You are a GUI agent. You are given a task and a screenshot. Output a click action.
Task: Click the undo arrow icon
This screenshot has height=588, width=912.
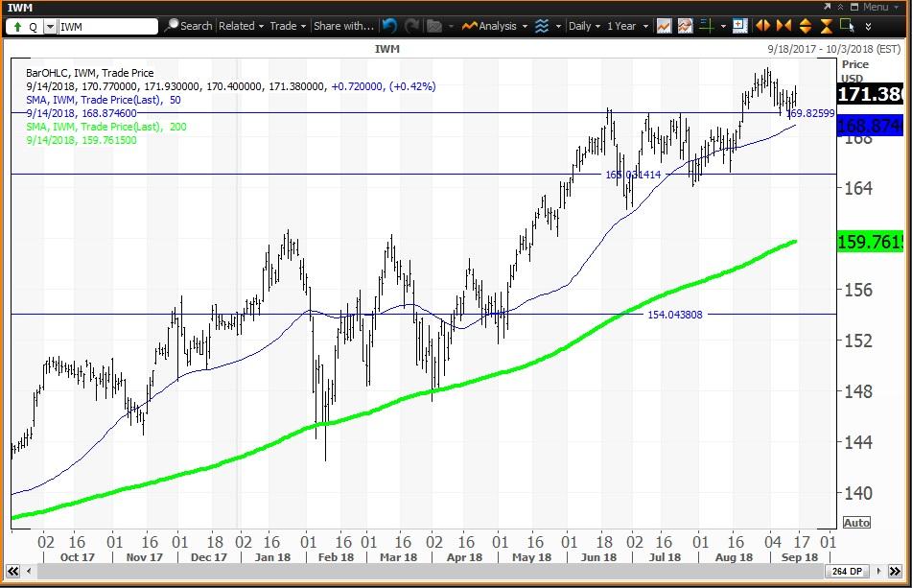(389, 26)
